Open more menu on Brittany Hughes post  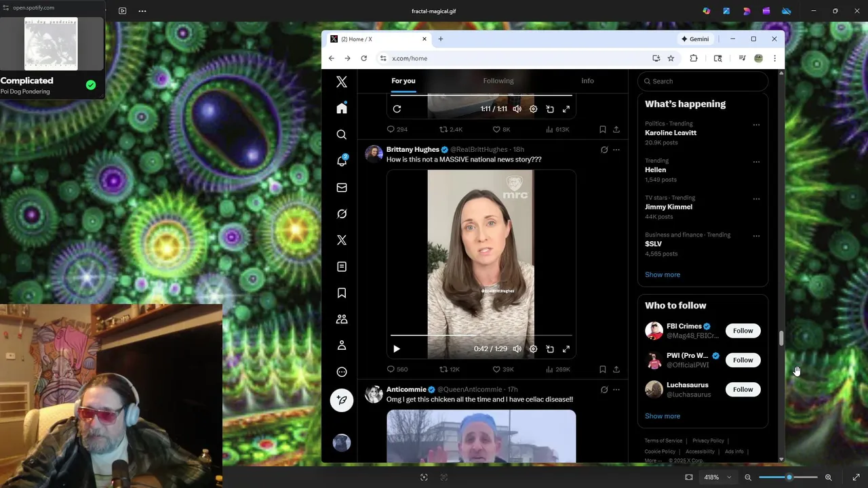pyautogui.click(x=616, y=150)
